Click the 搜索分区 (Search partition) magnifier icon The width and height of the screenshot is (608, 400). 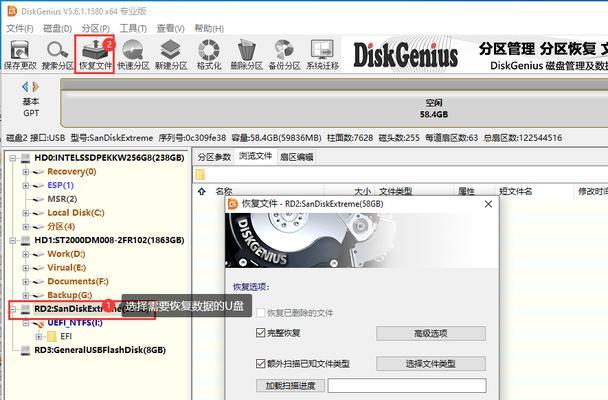57,50
